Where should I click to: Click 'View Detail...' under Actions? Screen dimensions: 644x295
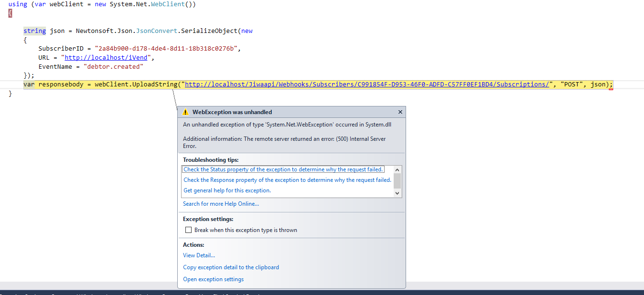(x=199, y=255)
